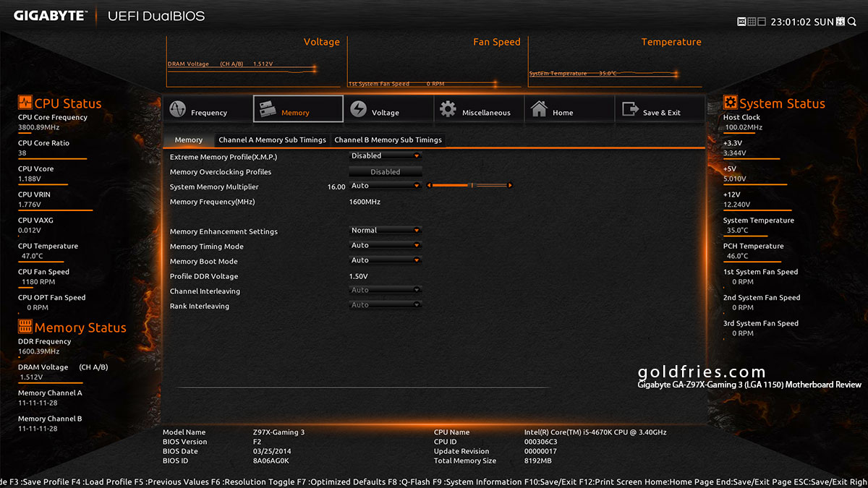Open Memory Boot Mode dropdown

point(385,260)
